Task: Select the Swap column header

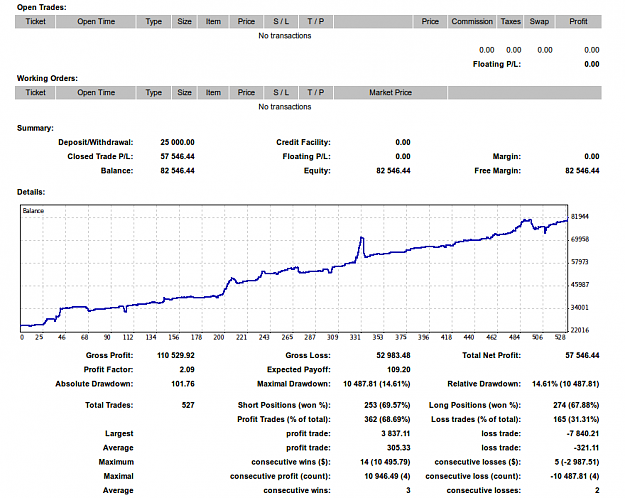Action: pos(539,22)
